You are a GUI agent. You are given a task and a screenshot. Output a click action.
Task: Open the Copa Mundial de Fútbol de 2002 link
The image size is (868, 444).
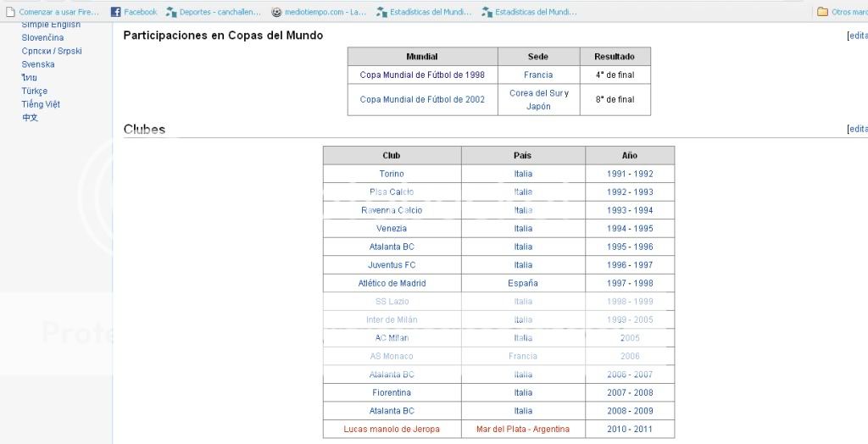click(422, 100)
